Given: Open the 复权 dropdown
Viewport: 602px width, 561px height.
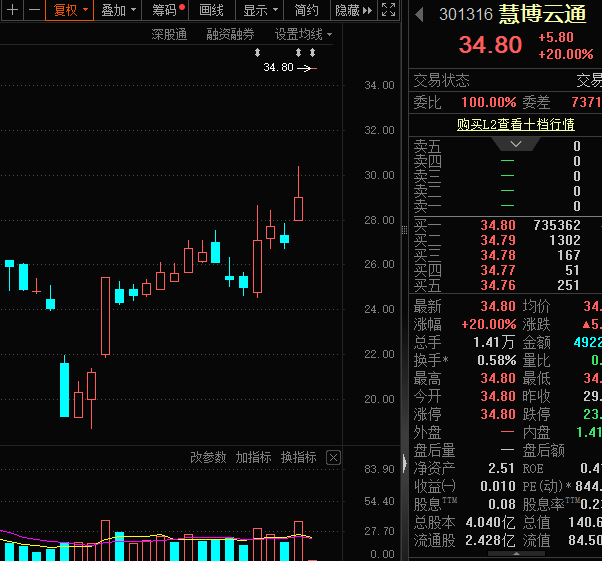Looking at the screenshot, I should coord(70,10).
